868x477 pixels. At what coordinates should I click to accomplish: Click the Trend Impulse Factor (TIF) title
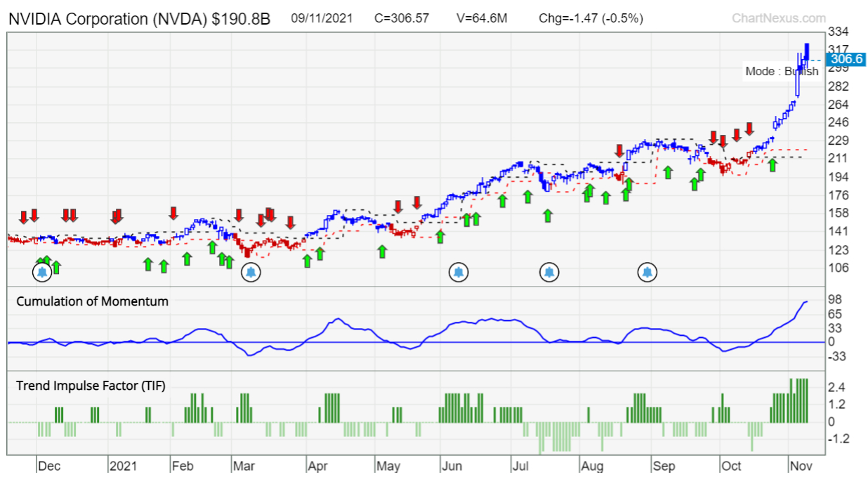(91, 385)
